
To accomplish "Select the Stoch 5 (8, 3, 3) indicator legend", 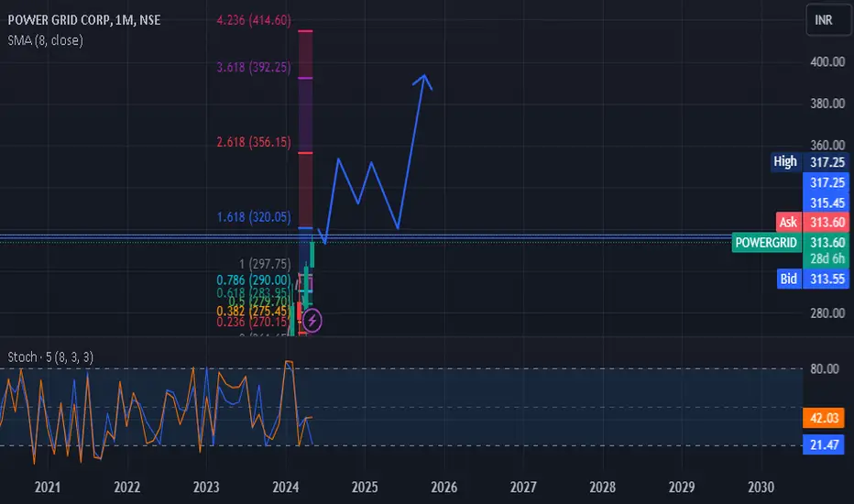I will coord(50,356).
